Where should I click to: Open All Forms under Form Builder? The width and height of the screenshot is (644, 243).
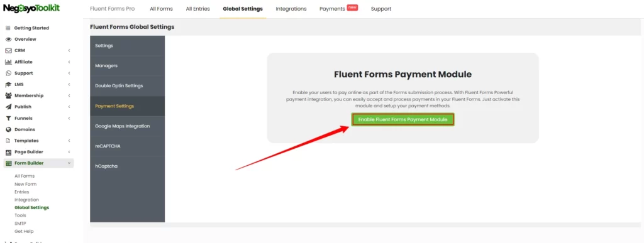[25, 176]
